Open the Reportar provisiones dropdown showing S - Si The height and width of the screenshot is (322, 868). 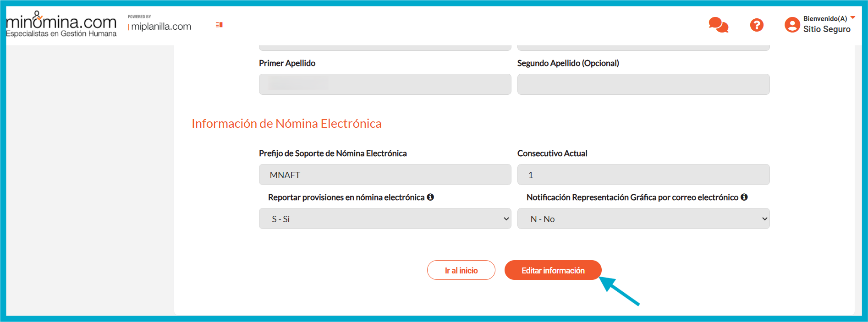point(385,219)
